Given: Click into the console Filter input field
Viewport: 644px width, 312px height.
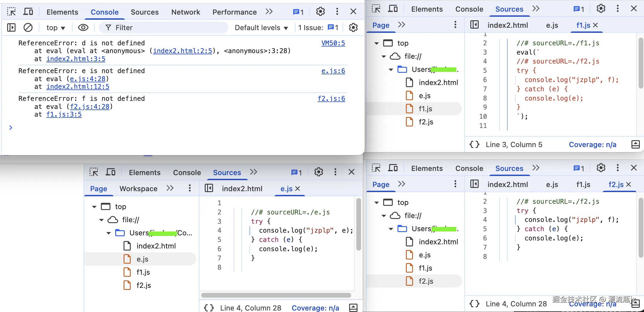Looking at the screenshot, I should pyautogui.click(x=164, y=27).
